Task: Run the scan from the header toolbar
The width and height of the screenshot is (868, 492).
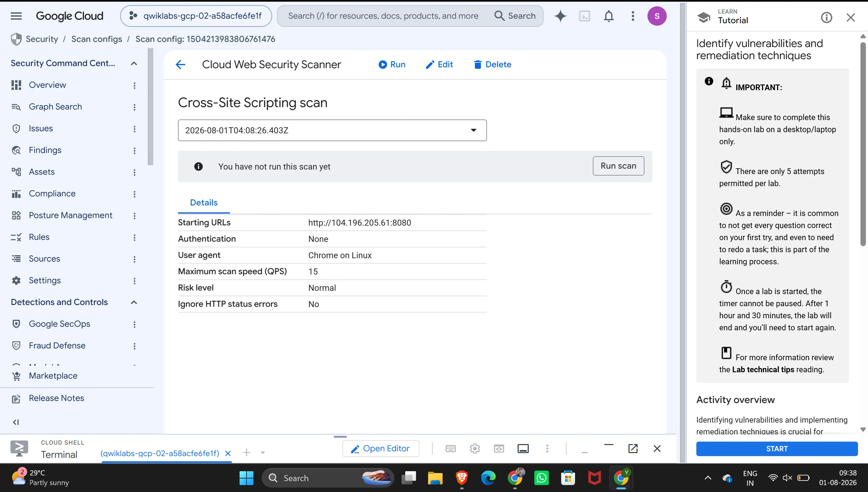Action: [x=392, y=64]
